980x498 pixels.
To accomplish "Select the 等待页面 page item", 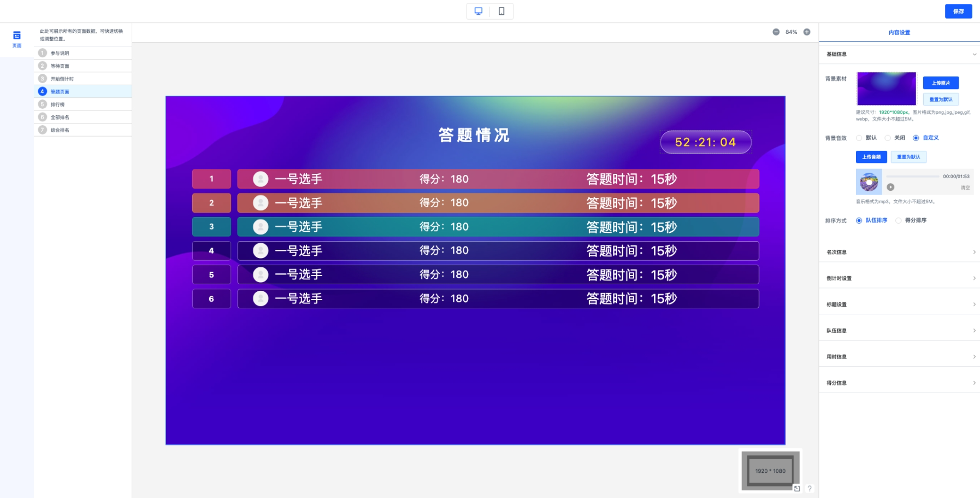I will [x=60, y=66].
